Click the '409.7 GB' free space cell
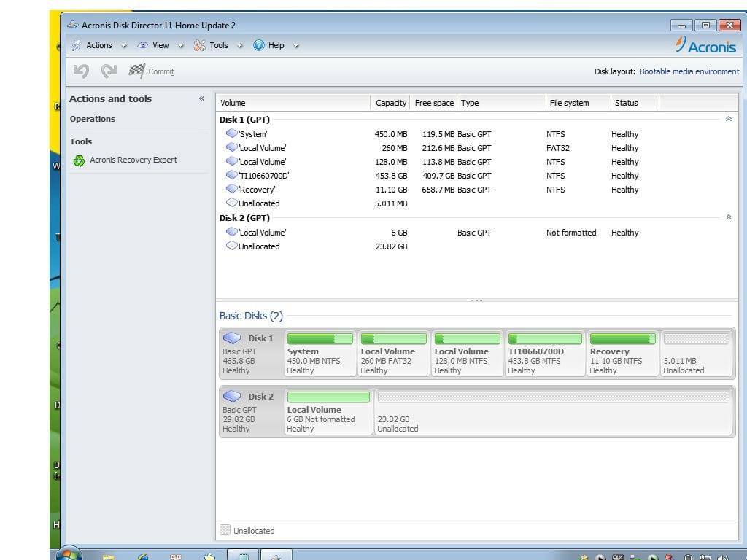Image resolution: width=747 pixels, height=560 pixels. pos(438,176)
